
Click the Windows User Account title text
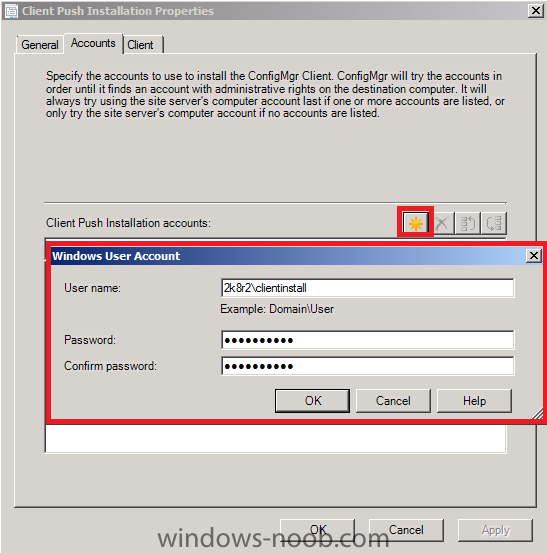116,256
